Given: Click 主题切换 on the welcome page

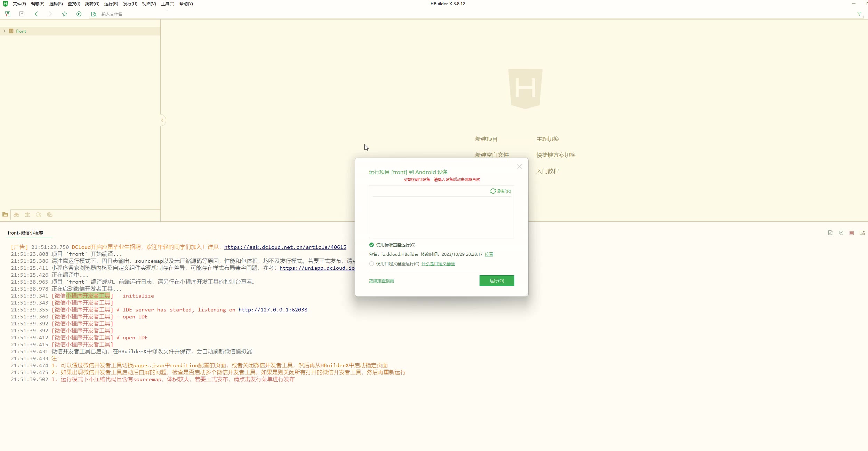Looking at the screenshot, I should pos(547,139).
